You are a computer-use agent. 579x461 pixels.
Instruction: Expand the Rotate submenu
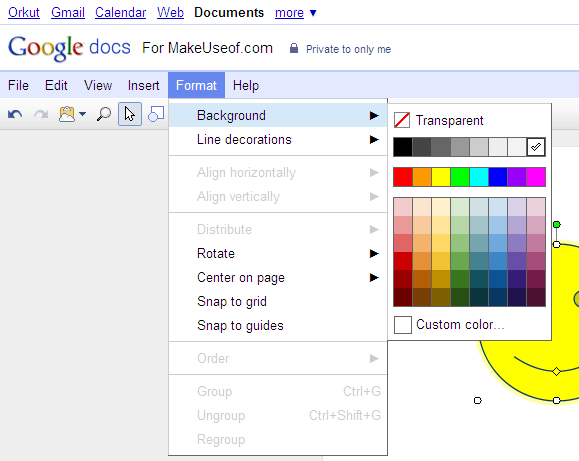(x=278, y=253)
